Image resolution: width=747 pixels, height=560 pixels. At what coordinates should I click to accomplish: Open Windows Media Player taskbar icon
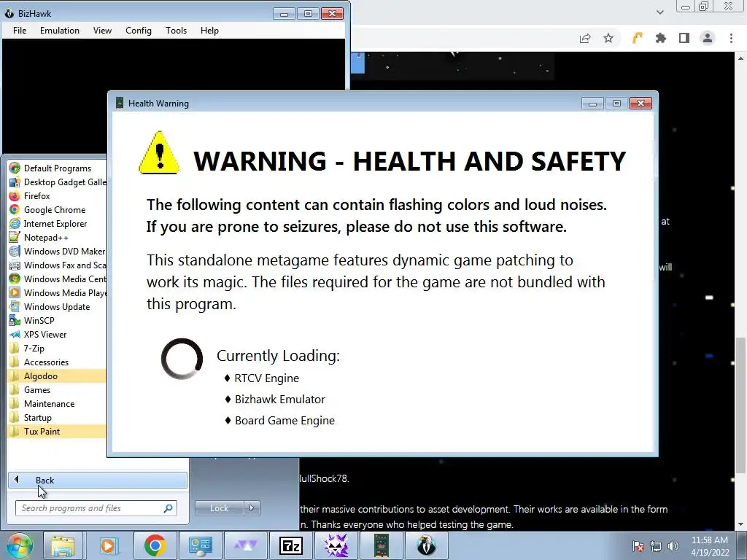tap(108, 545)
